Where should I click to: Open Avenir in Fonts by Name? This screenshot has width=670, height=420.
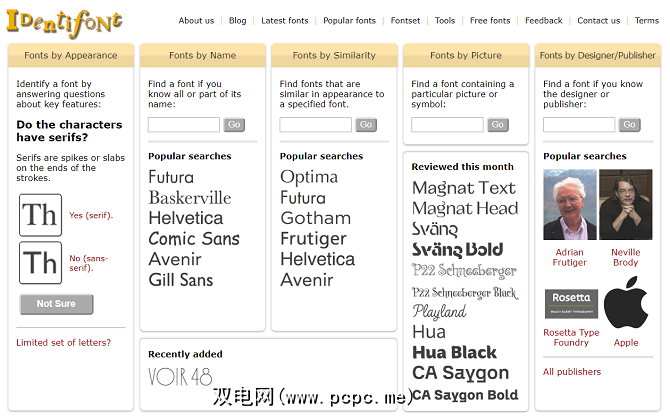[175, 259]
